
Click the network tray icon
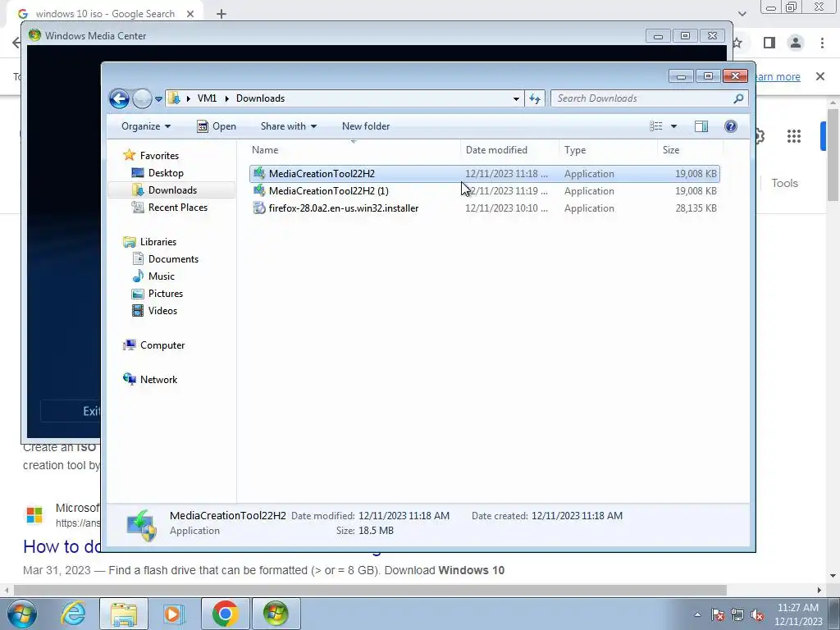click(x=737, y=615)
